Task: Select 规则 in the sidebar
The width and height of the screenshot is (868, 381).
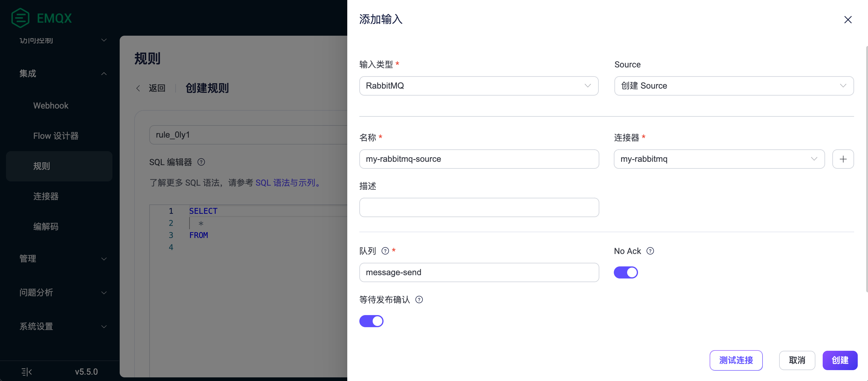Action: pyautogui.click(x=42, y=166)
